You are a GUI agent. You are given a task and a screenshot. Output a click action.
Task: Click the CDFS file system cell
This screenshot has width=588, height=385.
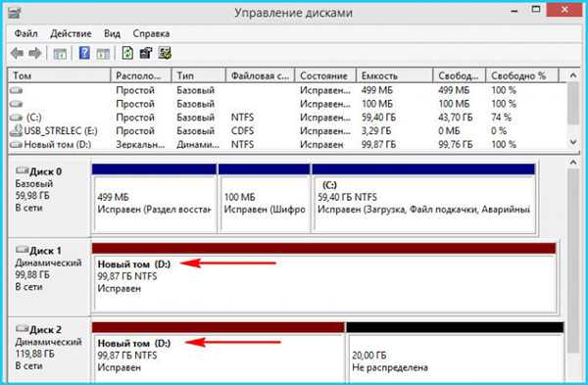tap(242, 131)
